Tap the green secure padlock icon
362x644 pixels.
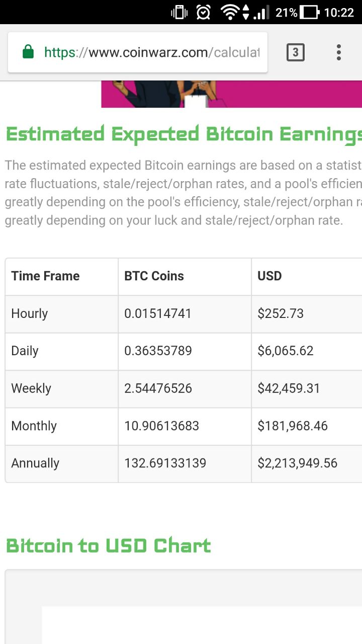(x=28, y=52)
